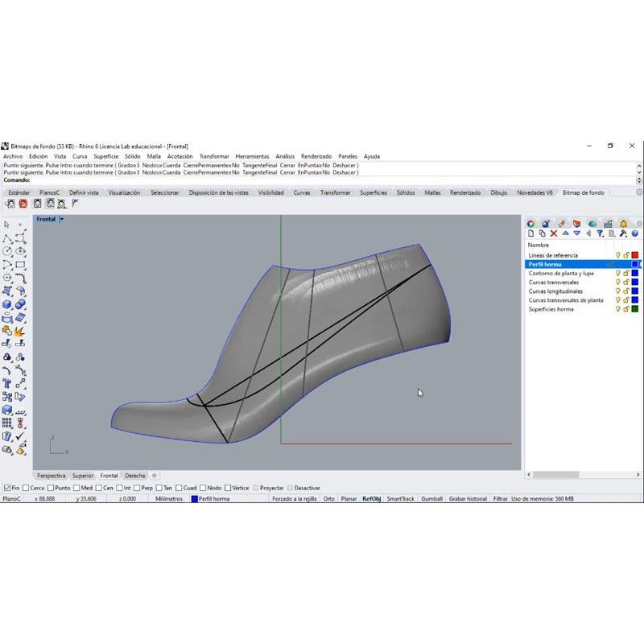The width and height of the screenshot is (644, 644).
Task: Uncheck the Fin object snap
Action: pos(7,488)
